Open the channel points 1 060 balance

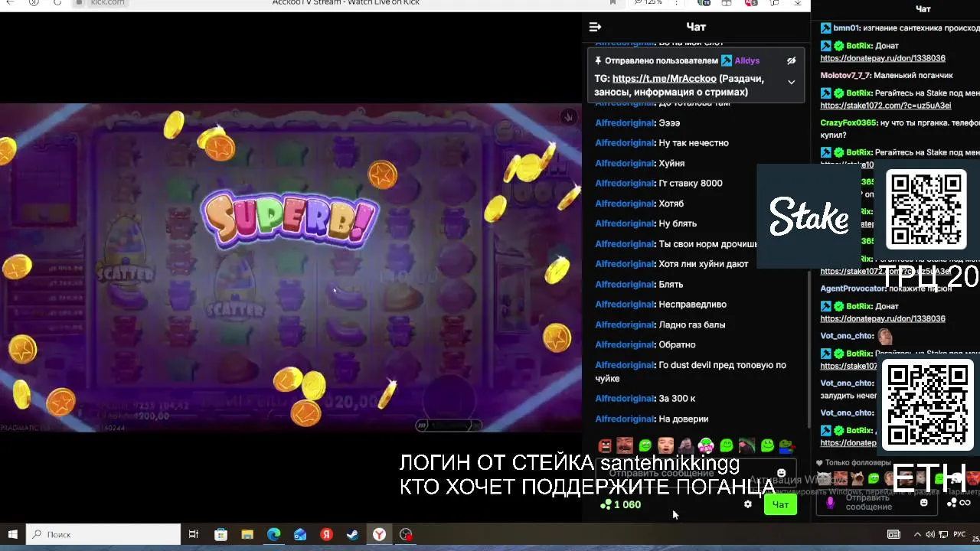pos(620,504)
